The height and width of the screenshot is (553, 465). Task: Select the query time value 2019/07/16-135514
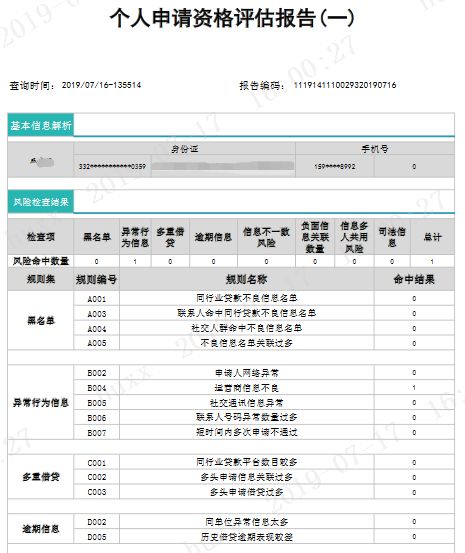[x=101, y=85]
